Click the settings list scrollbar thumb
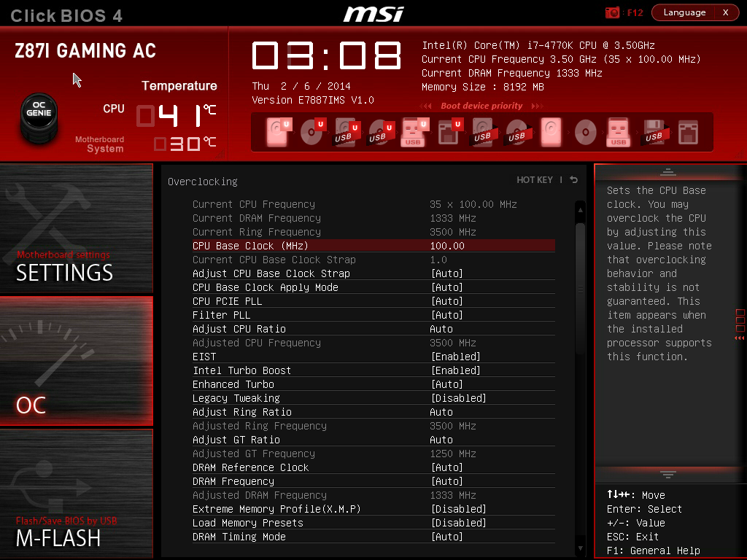The width and height of the screenshot is (747, 560). click(580, 288)
